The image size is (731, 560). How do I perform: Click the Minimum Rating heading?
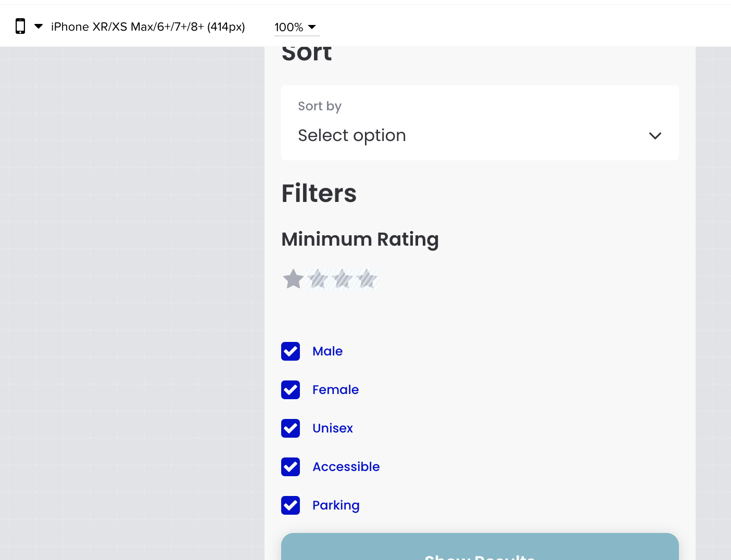click(360, 239)
